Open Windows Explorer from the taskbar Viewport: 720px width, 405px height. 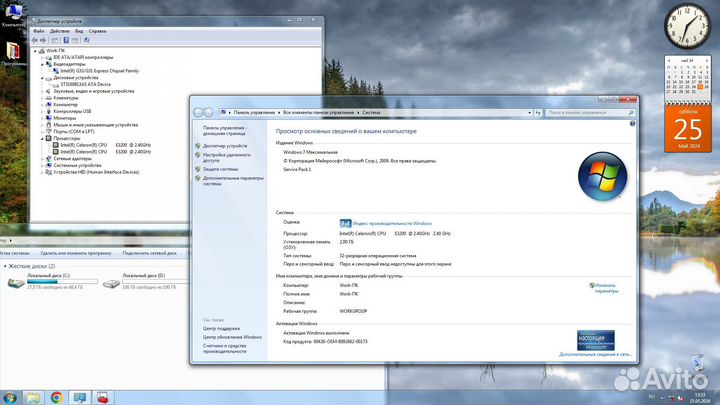pos(34,398)
